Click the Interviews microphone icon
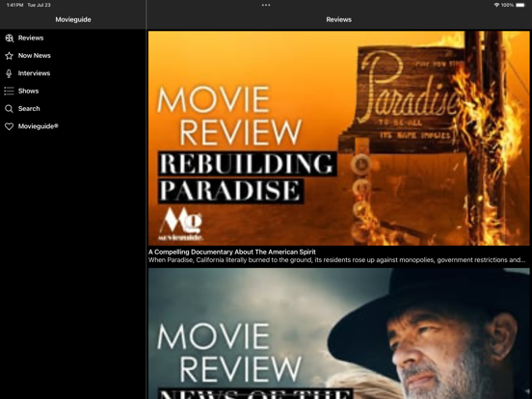 (x=10, y=73)
